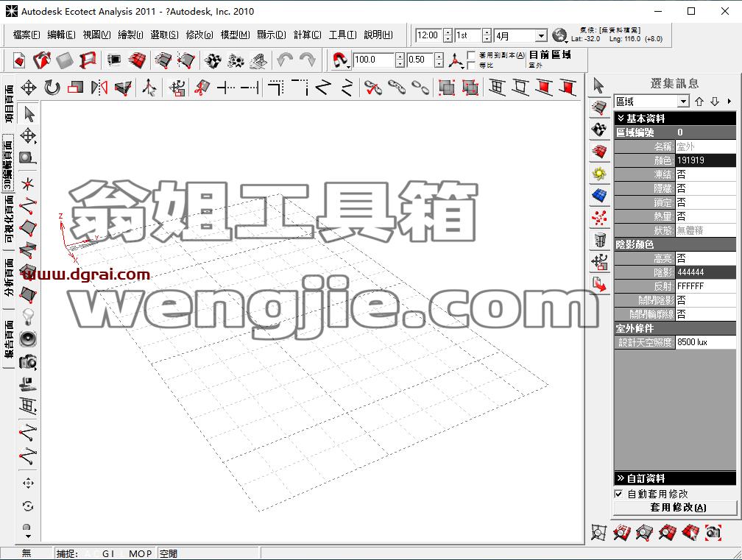742x560 pixels.
Task: Increase the 1st day stepper
Action: pyautogui.click(x=487, y=32)
